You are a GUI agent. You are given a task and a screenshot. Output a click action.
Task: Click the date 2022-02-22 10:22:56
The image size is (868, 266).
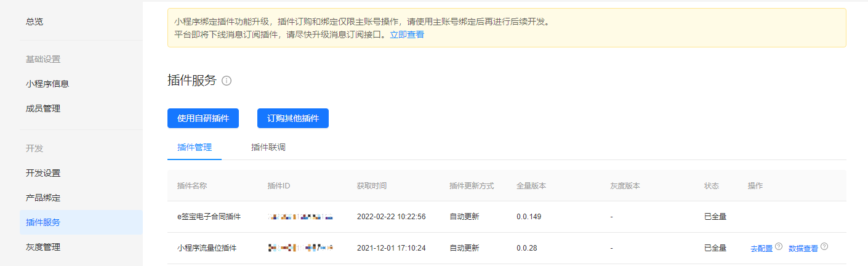click(x=392, y=217)
